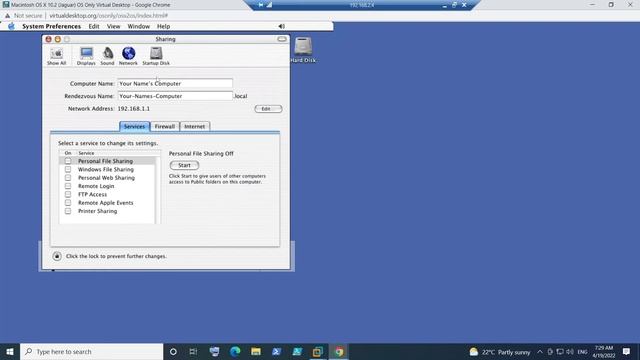The image size is (640, 360).
Task: Enable Remote Login checkbox
Action: click(x=68, y=186)
